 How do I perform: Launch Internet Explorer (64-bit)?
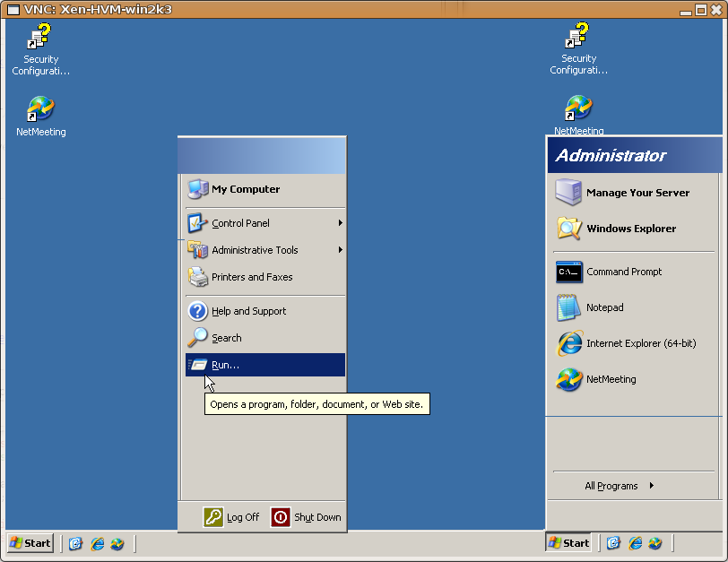640,343
